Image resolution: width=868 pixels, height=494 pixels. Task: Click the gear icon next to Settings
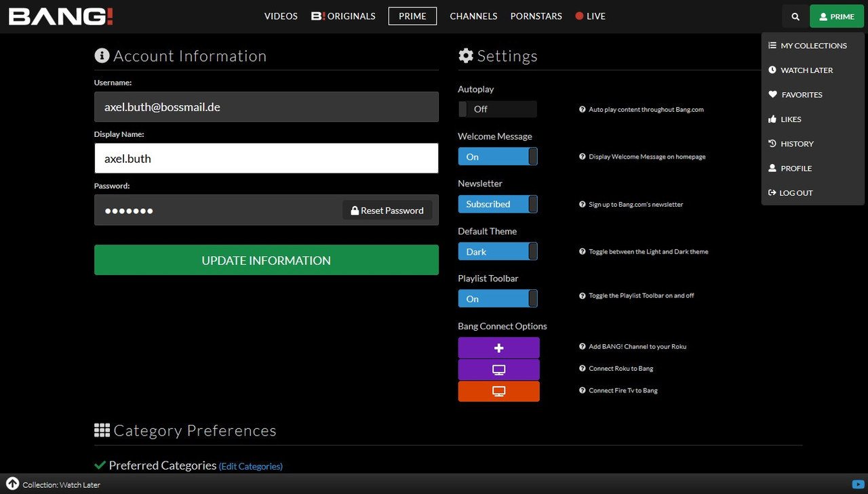[466, 56]
